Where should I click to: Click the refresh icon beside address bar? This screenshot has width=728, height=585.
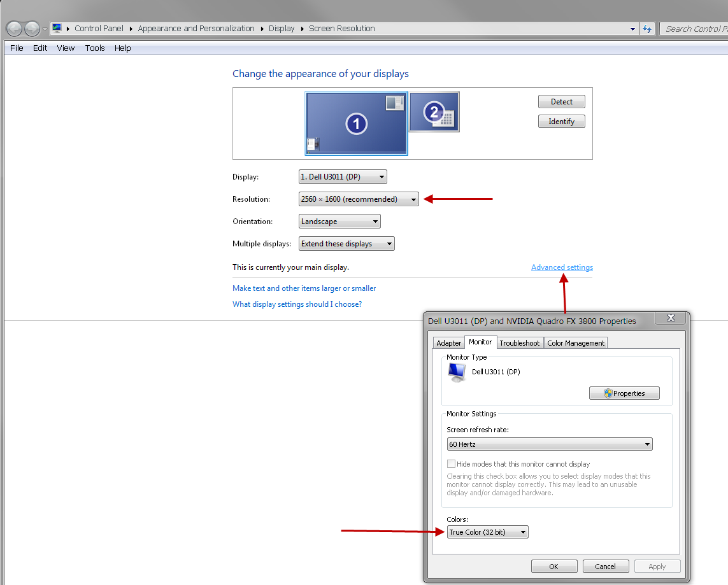pos(647,29)
